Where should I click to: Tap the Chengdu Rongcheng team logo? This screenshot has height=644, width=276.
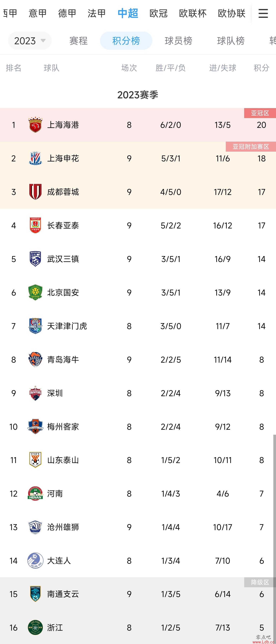pyautogui.click(x=35, y=192)
